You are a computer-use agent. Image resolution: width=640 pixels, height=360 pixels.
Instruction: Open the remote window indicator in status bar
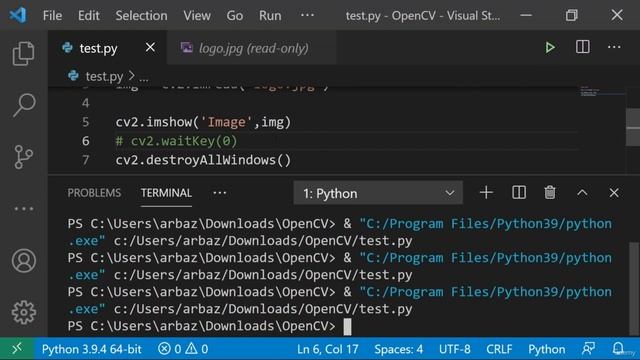[x=17, y=349]
